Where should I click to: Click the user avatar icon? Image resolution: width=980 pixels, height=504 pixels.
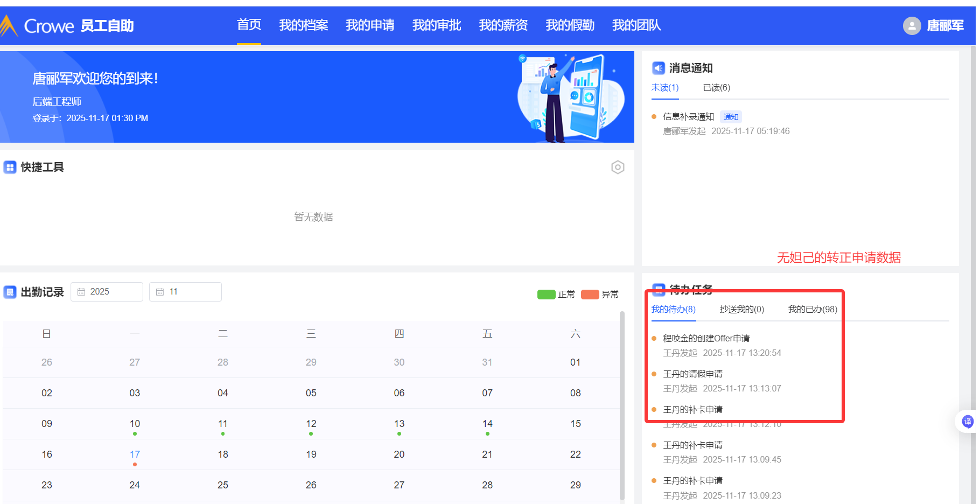pos(912,26)
